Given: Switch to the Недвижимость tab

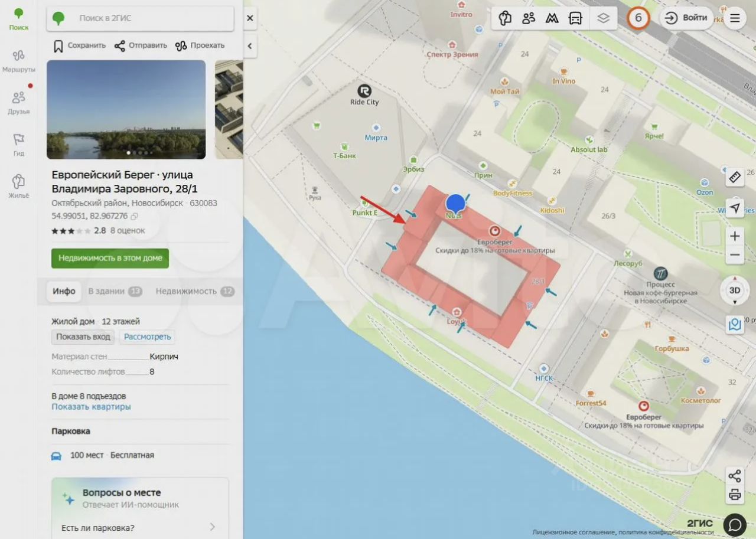Looking at the screenshot, I should tap(195, 291).
